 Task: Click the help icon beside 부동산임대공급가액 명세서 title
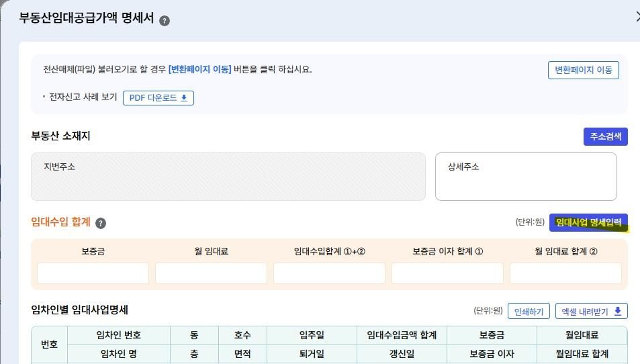[x=165, y=20]
